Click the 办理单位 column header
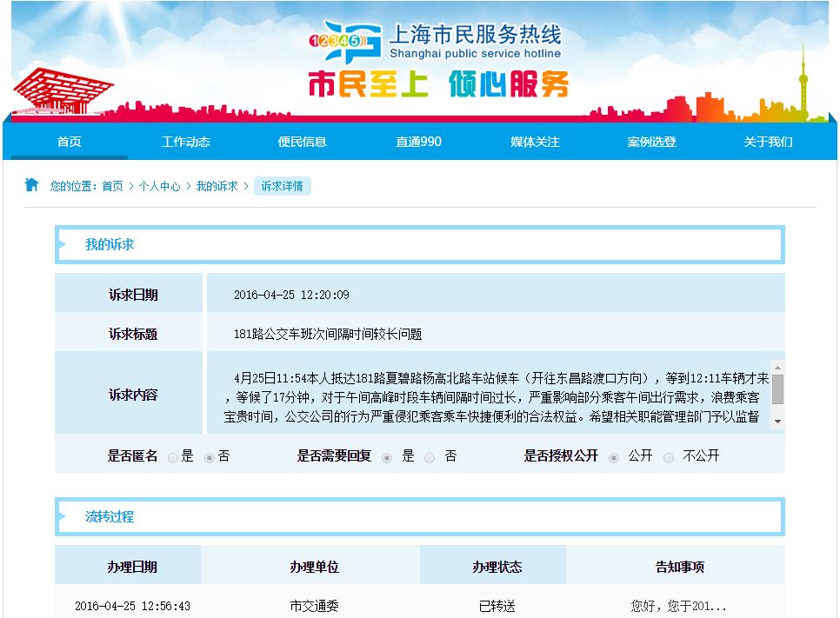 pos(314,567)
